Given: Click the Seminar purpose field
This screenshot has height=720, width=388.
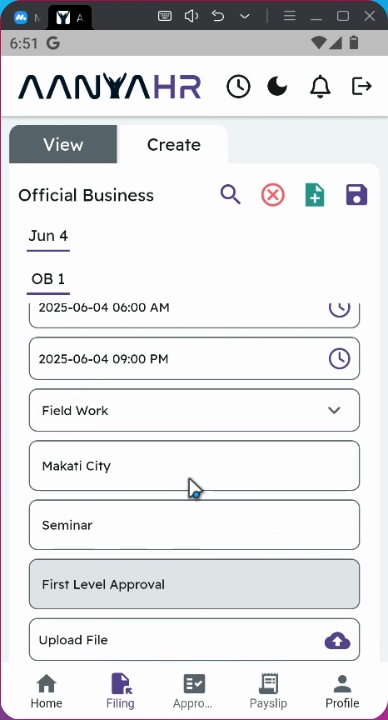Looking at the screenshot, I should click(x=194, y=525).
